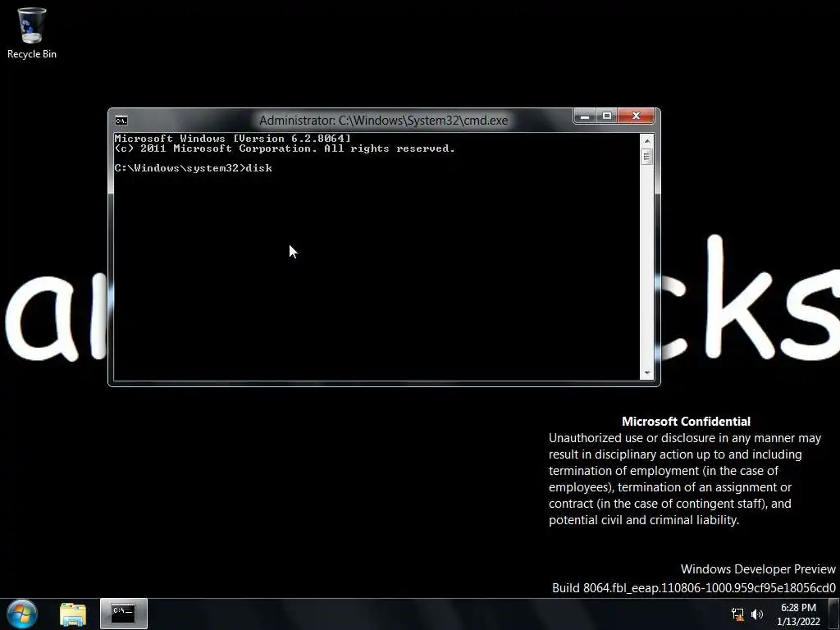Click the scrollbar up arrow in cmd
The image size is (840, 630).
(x=646, y=141)
